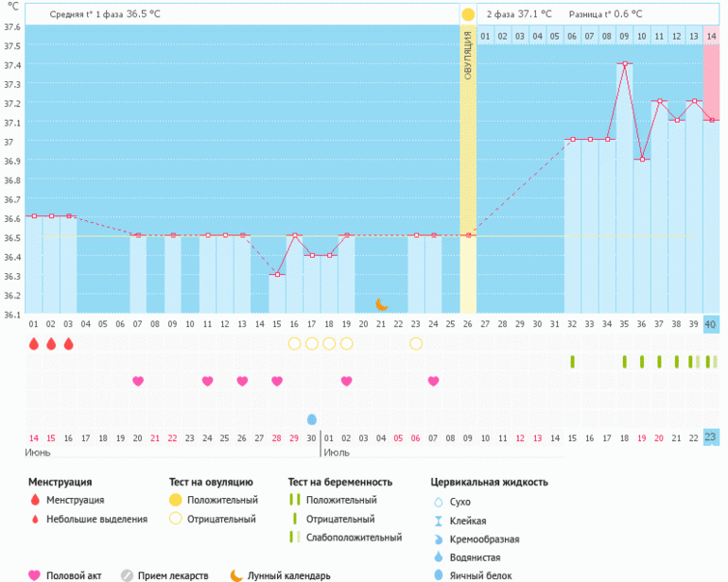Select the 36.3 temperature low point on day 15
The height and width of the screenshot is (582, 728).
click(277, 274)
